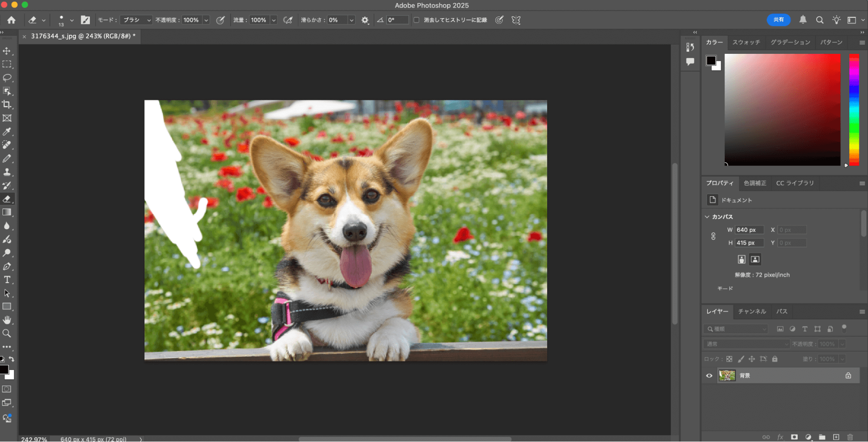
Task: Toggle width-height link constraint
Action: pyautogui.click(x=713, y=236)
